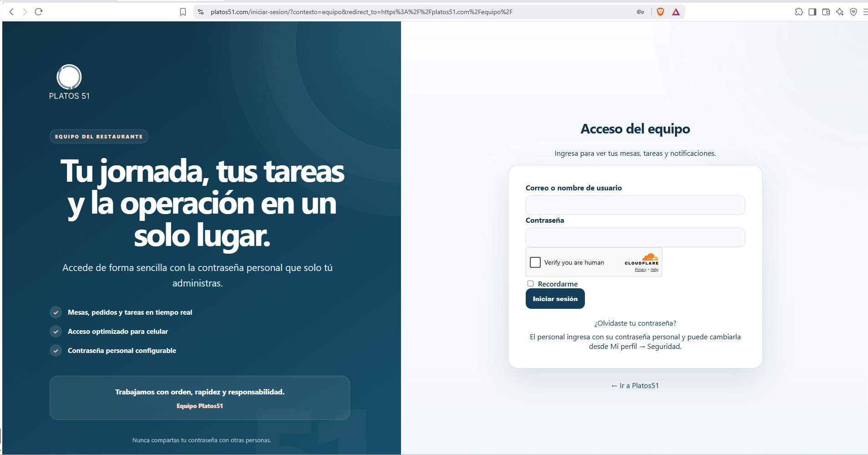This screenshot has width=868, height=455.
Task: Open the browser extensions puzzle icon
Action: pyautogui.click(x=799, y=12)
